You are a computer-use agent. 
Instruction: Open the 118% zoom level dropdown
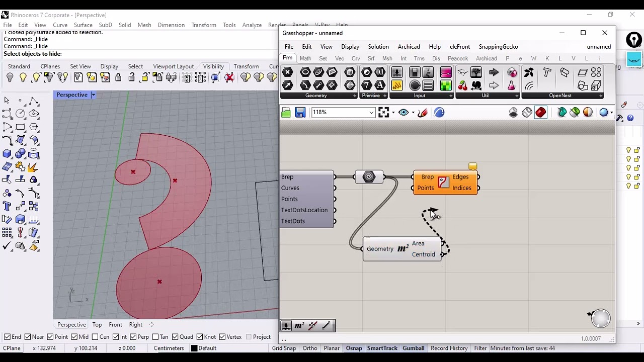(x=371, y=113)
